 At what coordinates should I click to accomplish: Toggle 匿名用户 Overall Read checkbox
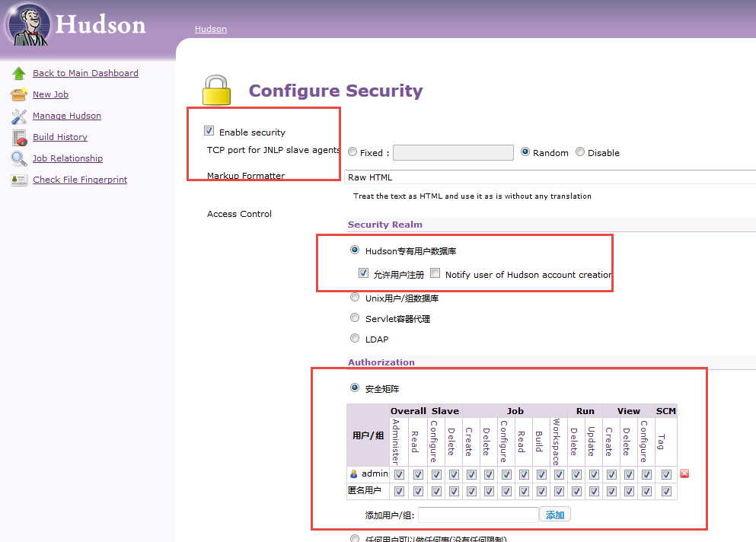[418, 491]
